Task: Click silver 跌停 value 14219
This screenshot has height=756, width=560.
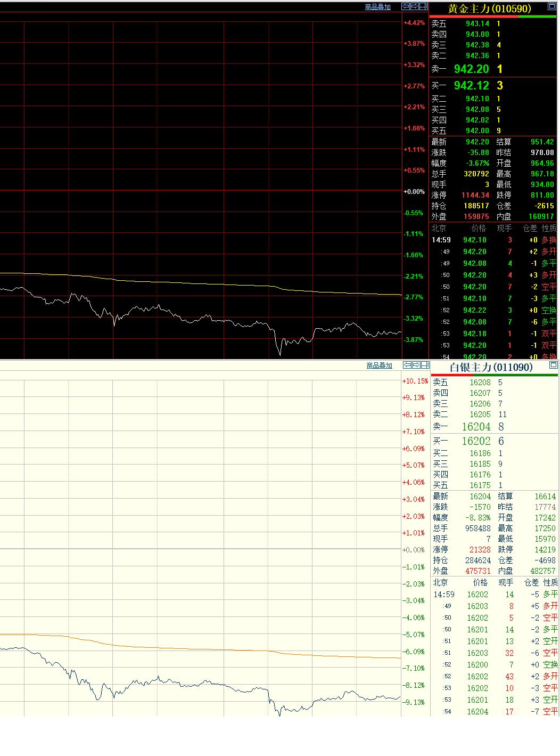Action: (545, 550)
